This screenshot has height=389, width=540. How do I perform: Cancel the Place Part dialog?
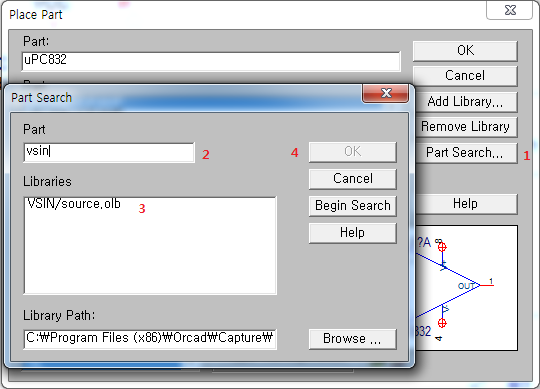pos(465,76)
